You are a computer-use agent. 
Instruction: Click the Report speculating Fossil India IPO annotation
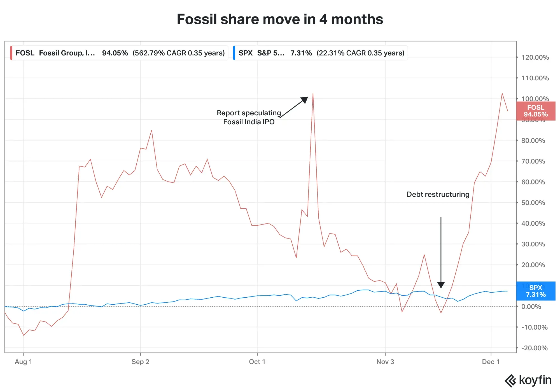(249, 117)
